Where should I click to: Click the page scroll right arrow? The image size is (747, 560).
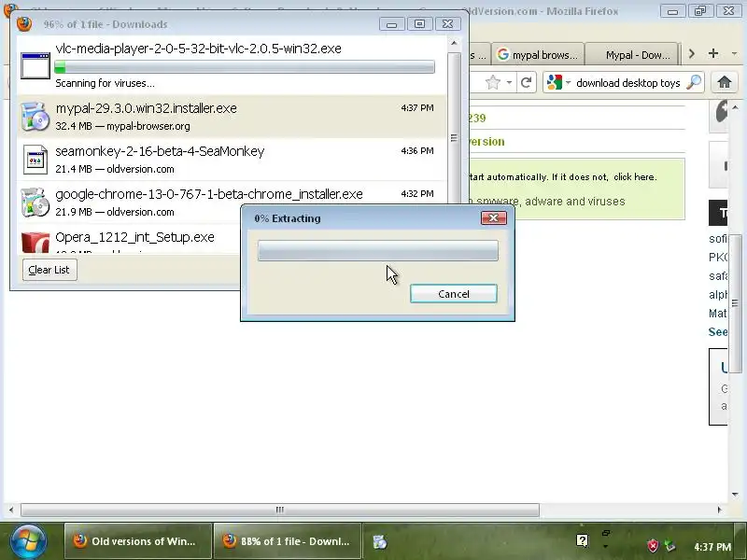tap(719, 510)
